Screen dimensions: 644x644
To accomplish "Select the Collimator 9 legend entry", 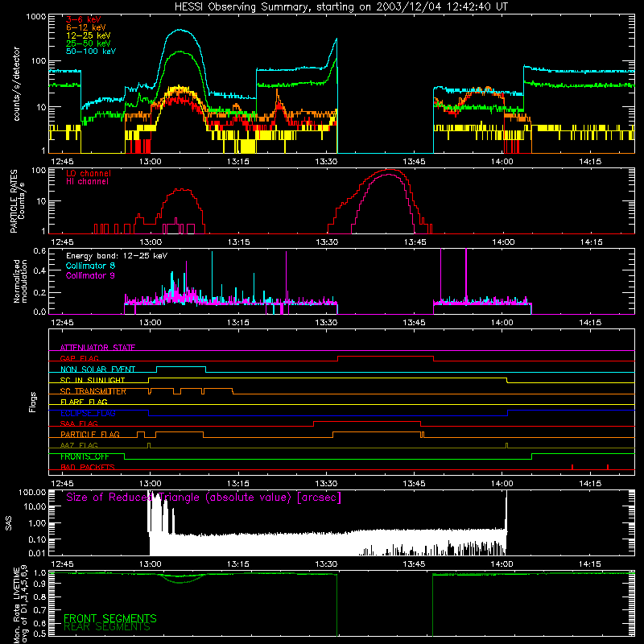I will [x=90, y=275].
